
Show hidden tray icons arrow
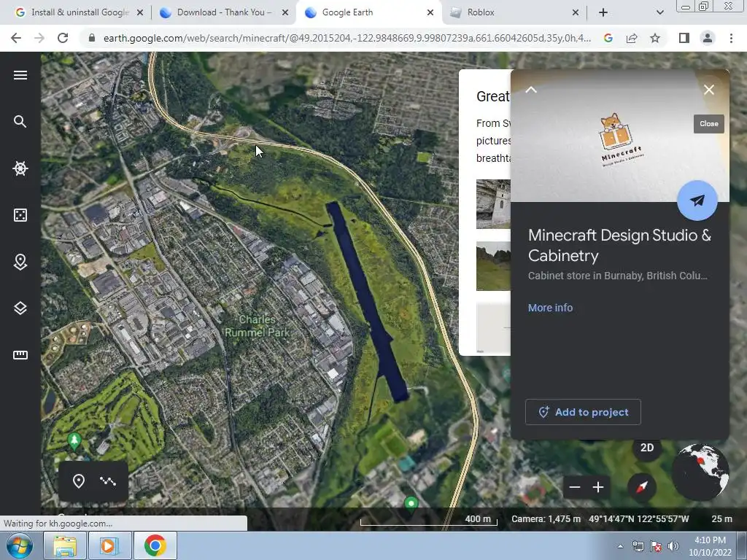620,546
